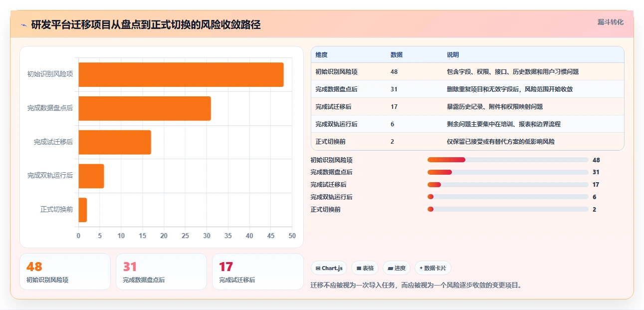Click the 初始识别风险项 bar in the chart

[181, 75]
